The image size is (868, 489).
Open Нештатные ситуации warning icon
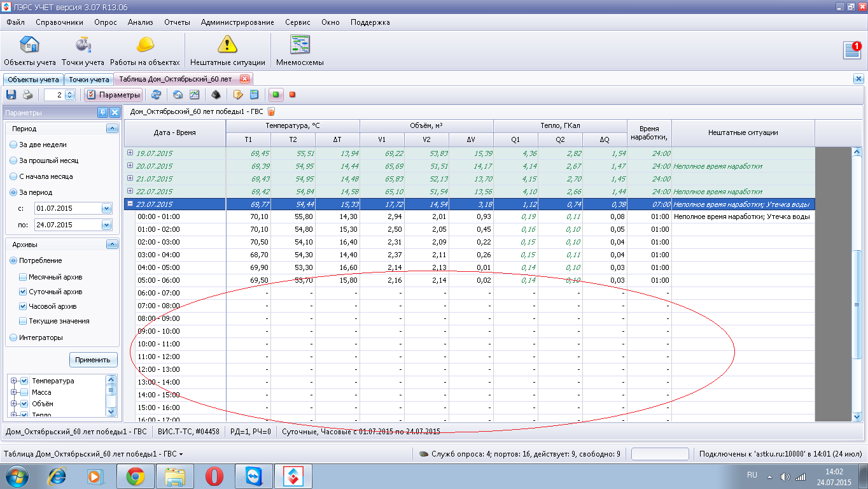point(227,50)
